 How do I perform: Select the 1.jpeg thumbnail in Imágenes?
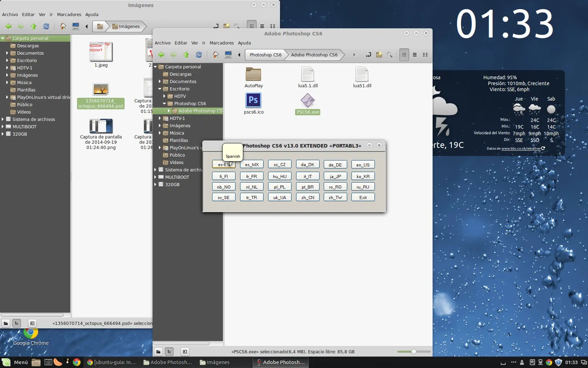pyautogui.click(x=101, y=52)
